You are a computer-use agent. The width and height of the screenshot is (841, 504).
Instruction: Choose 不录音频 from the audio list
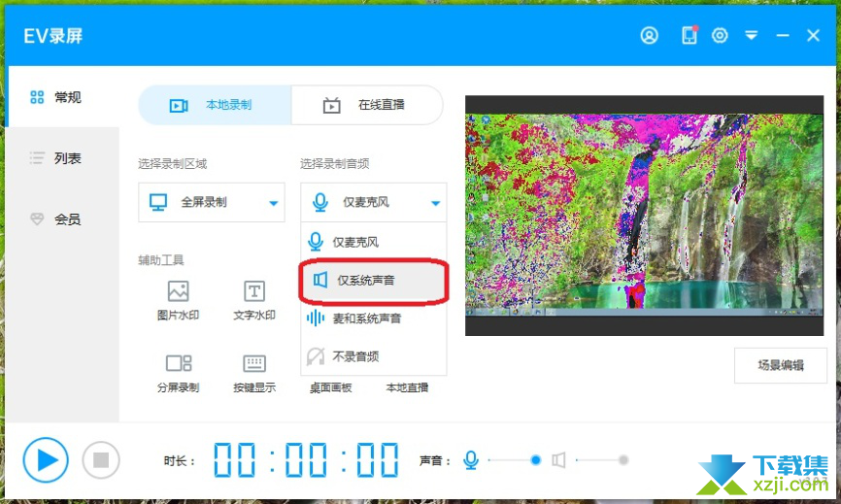[x=373, y=356]
